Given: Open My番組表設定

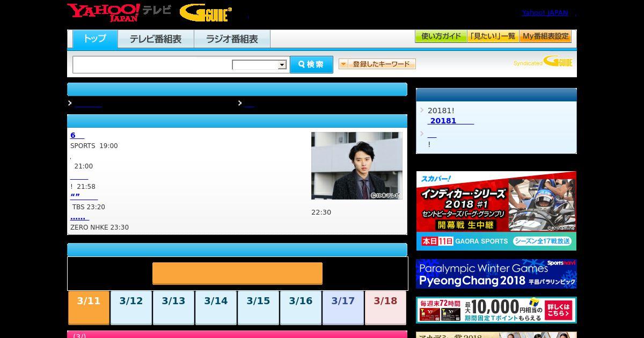Looking at the screenshot, I should tap(545, 36).
